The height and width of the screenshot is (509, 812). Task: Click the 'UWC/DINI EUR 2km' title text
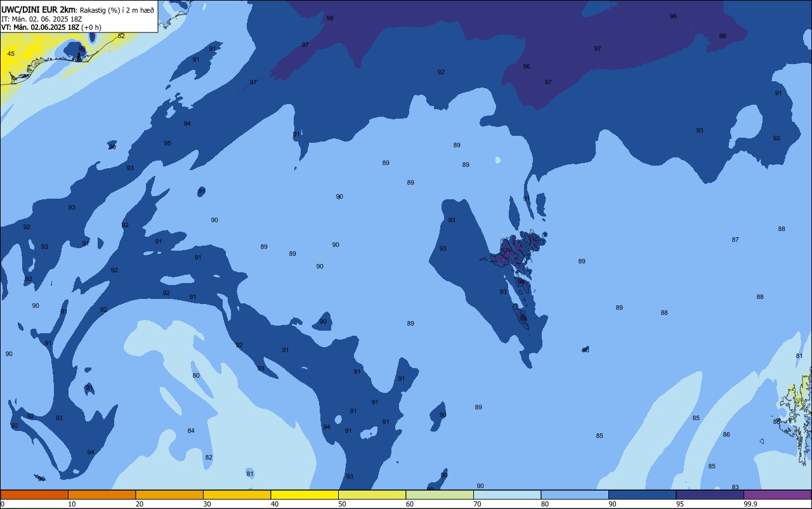(39, 10)
